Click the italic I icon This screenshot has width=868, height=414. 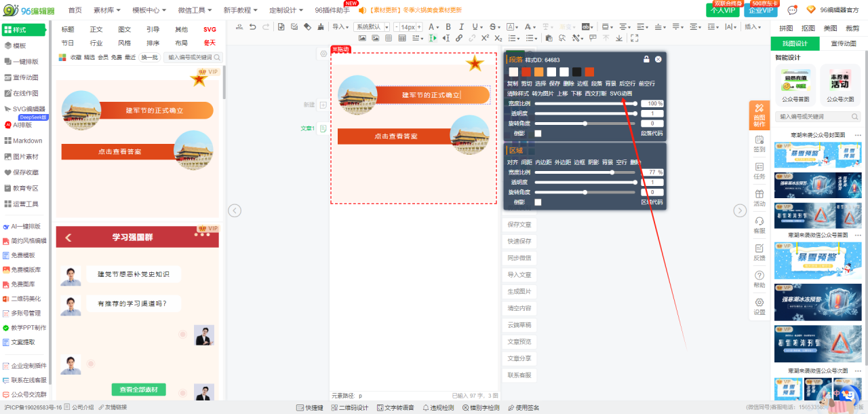tap(460, 26)
